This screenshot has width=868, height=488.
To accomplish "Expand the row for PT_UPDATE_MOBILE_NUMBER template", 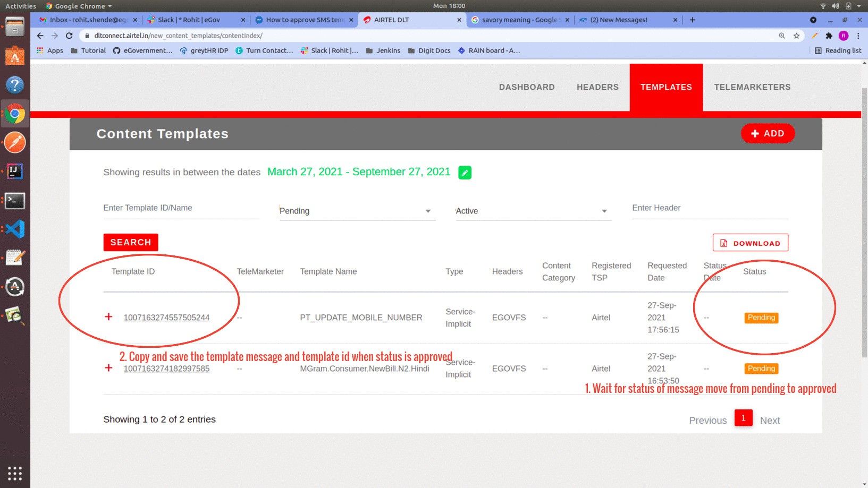I will (108, 317).
